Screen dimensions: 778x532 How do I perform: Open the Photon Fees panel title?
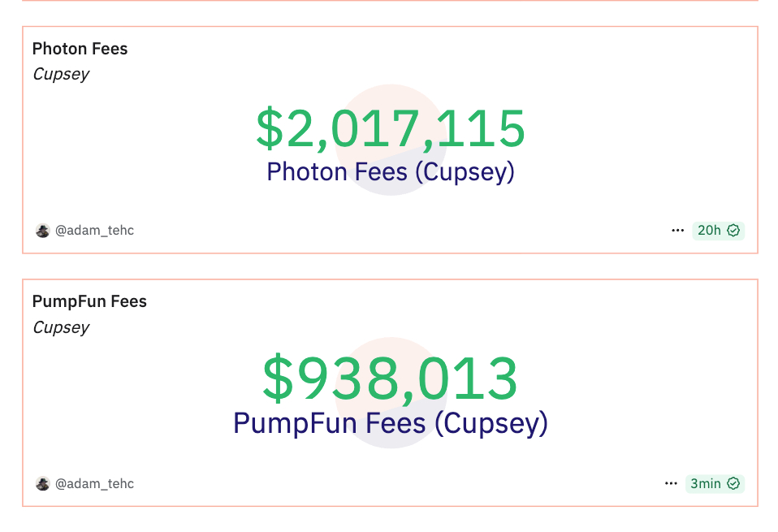(x=80, y=49)
